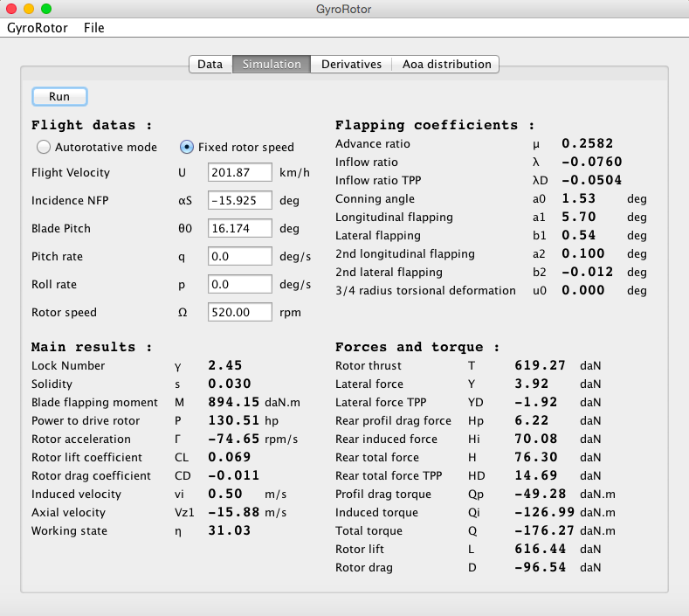Image resolution: width=689 pixels, height=616 pixels.
Task: Select Advance ratio value 0.2582
Action: [x=587, y=143]
